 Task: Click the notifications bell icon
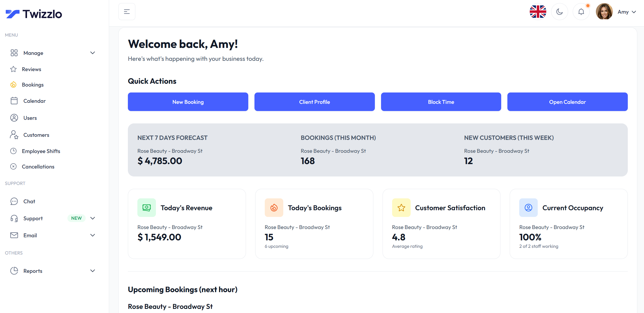point(581,11)
